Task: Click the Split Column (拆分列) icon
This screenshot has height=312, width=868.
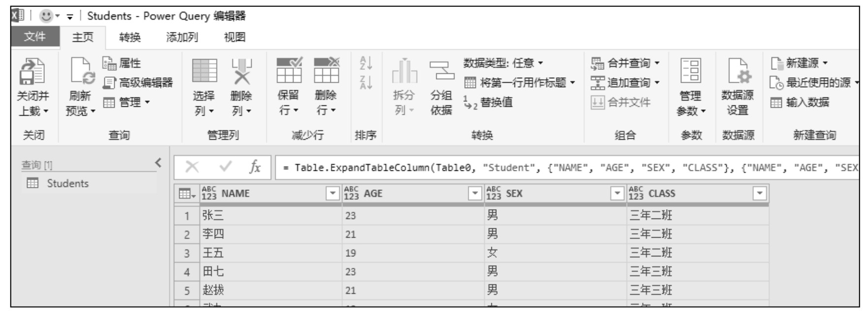Action: click(x=404, y=70)
